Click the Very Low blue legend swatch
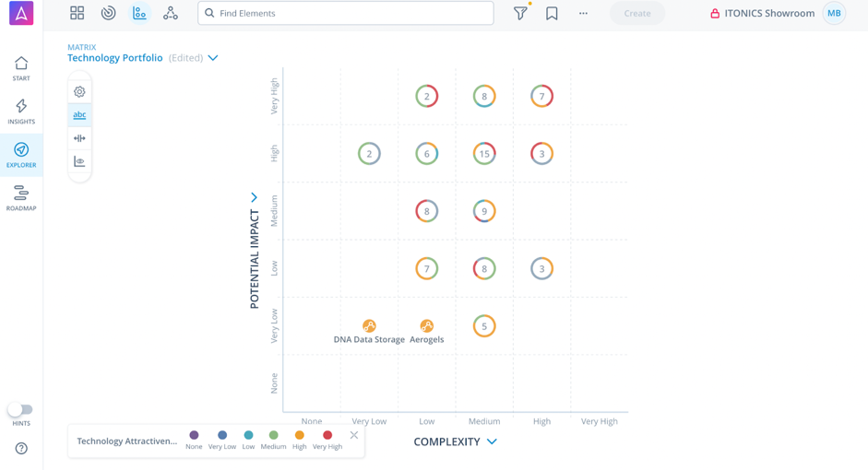Image resolution: width=868 pixels, height=470 pixels. [x=222, y=435]
